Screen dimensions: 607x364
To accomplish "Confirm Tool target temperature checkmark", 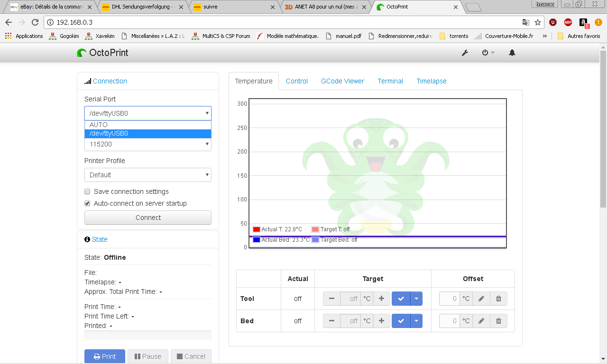I will pos(401,299).
